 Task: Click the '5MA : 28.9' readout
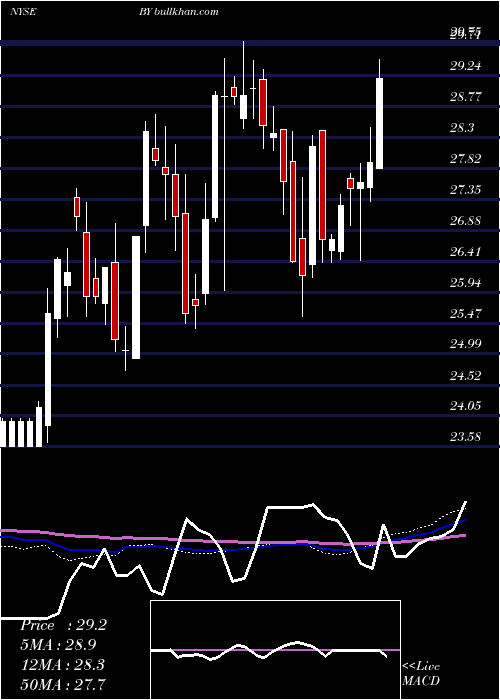(x=58, y=645)
